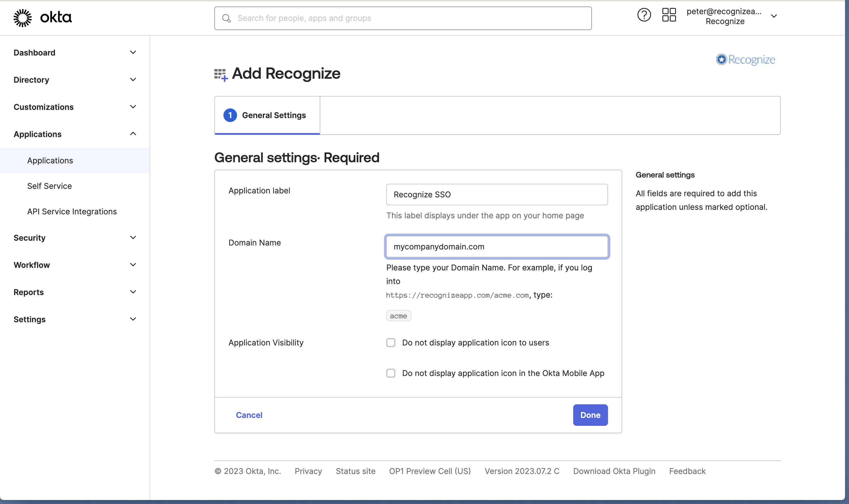Image resolution: width=849 pixels, height=504 pixels.
Task: Click the Customizations sidebar label
Action: (43, 107)
